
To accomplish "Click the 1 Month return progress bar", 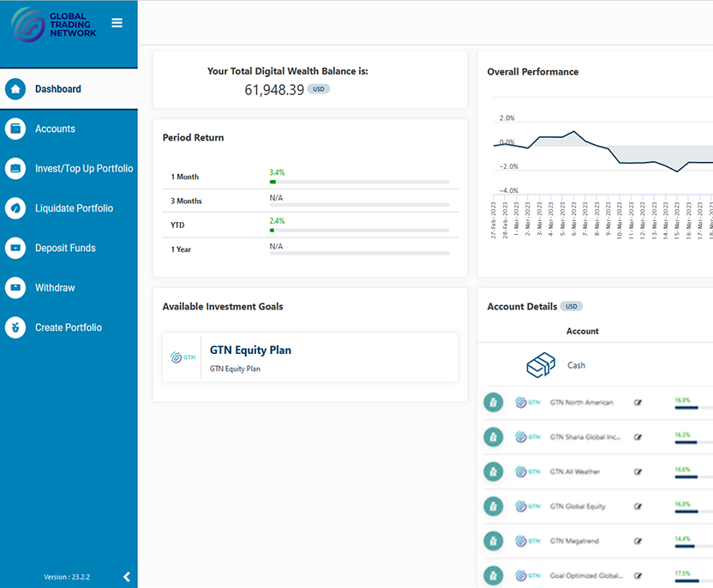I will click(360, 182).
